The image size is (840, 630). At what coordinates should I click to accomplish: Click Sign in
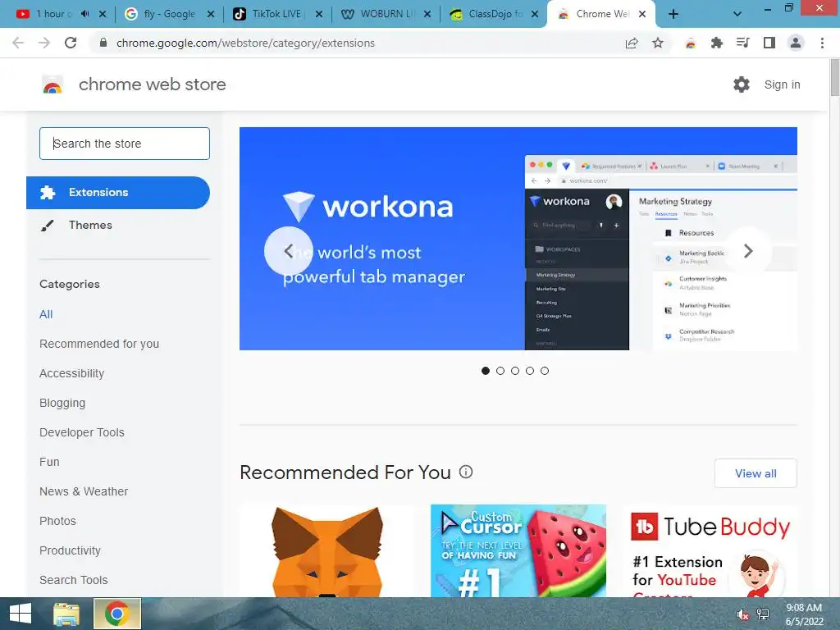(782, 84)
